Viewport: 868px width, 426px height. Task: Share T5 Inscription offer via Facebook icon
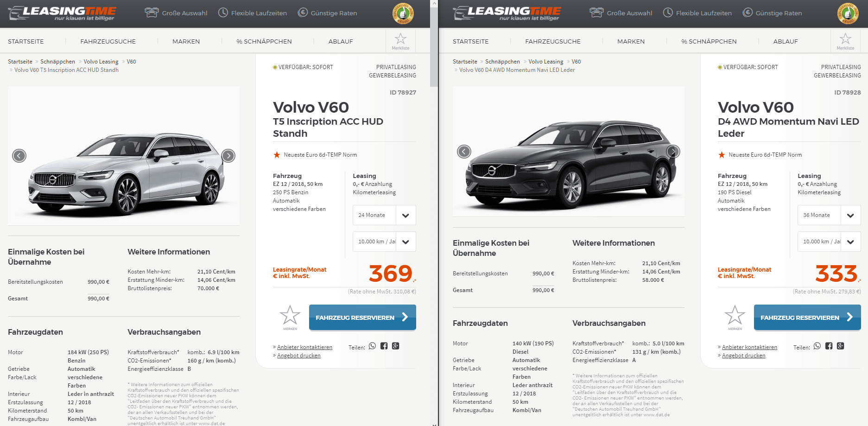coord(384,346)
